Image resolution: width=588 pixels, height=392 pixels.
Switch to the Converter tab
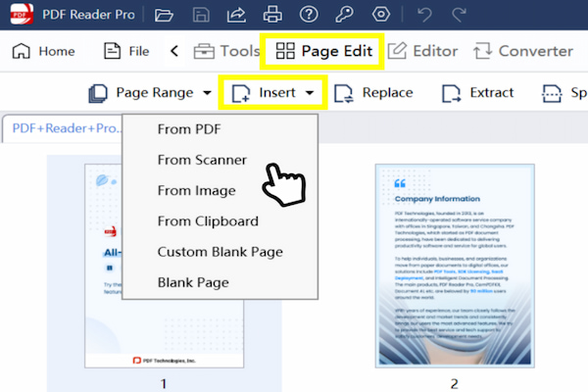(523, 51)
